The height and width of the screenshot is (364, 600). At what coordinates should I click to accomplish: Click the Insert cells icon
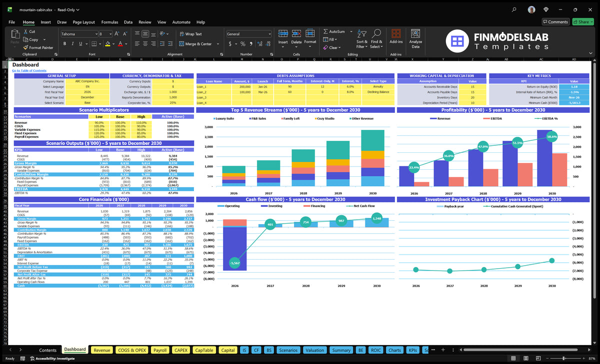pos(283,33)
